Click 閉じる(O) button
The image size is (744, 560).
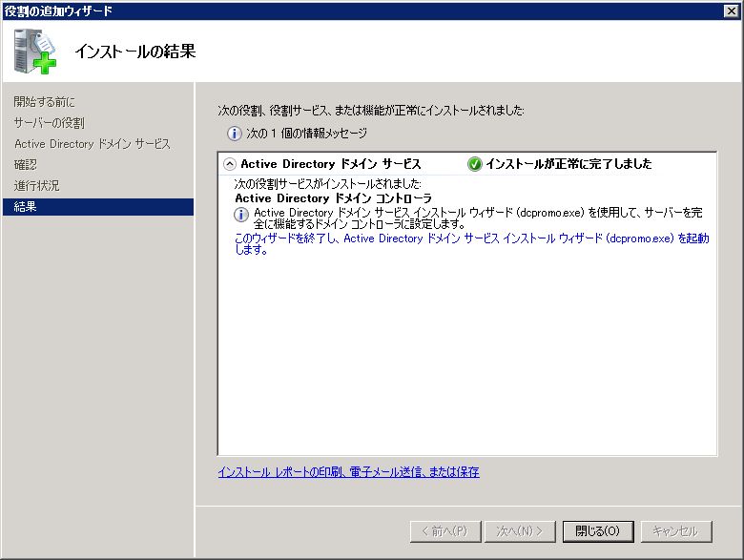pyautogui.click(x=598, y=531)
